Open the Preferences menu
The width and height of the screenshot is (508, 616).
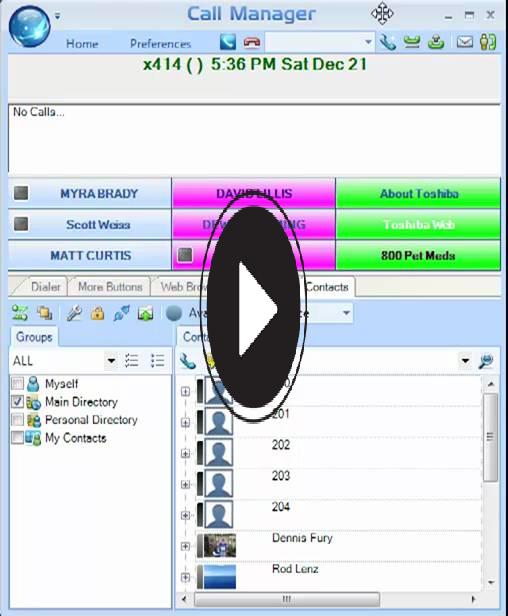[x=160, y=43]
